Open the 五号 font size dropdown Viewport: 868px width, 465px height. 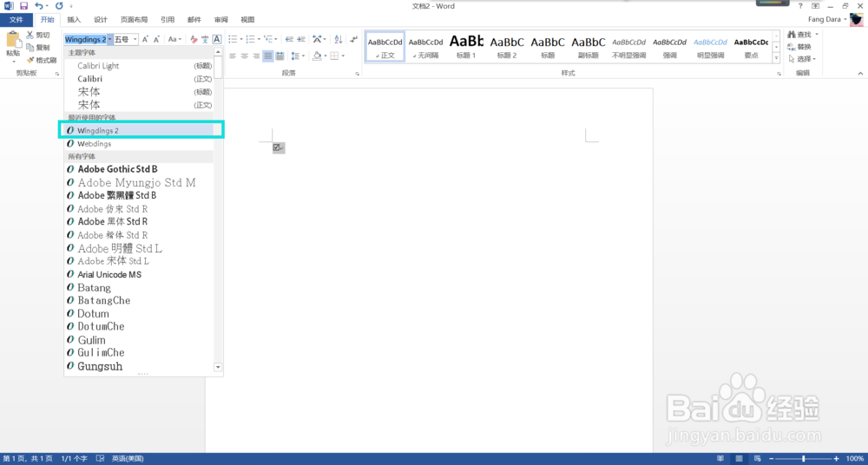[135, 39]
